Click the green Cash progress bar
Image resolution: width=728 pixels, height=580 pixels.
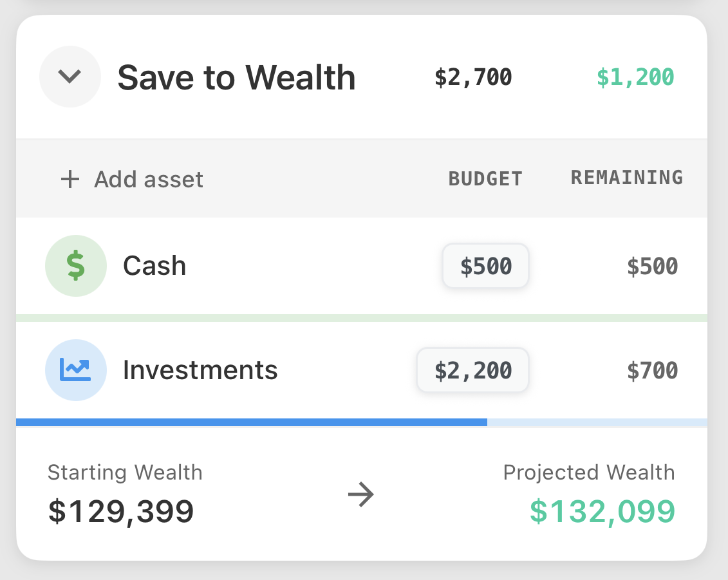(x=360, y=318)
